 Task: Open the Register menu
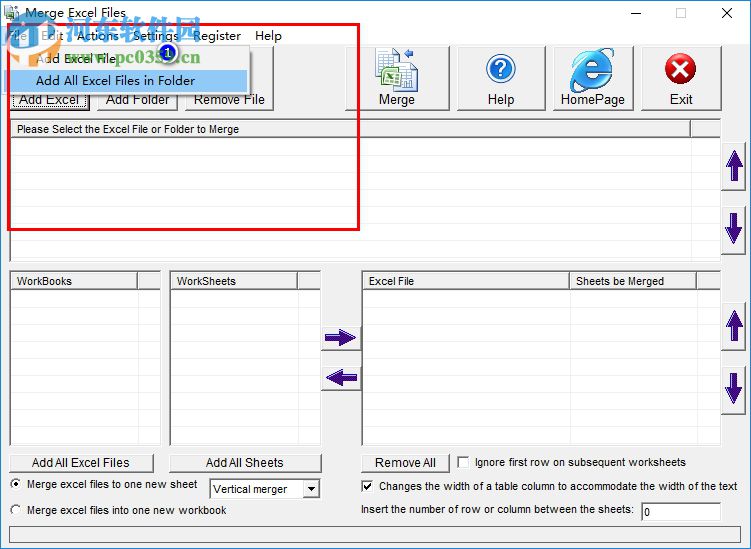(217, 36)
